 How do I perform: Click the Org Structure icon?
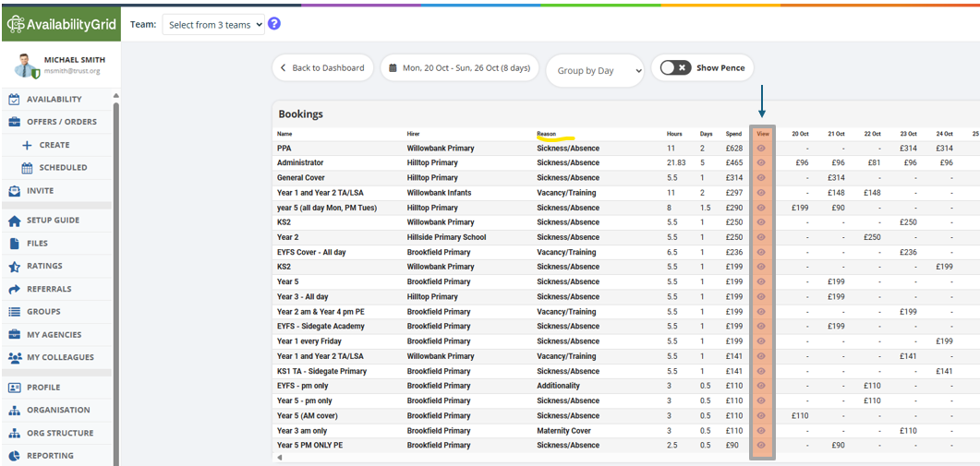[x=15, y=433]
